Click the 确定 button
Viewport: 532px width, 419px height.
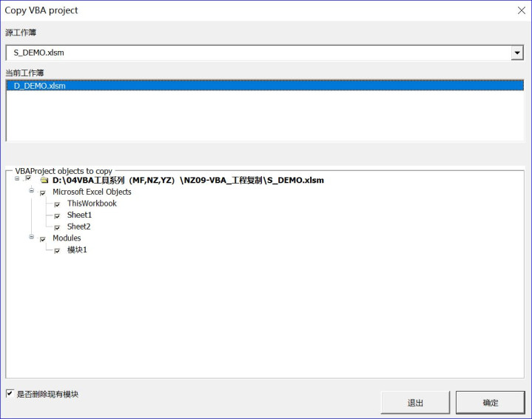(491, 403)
